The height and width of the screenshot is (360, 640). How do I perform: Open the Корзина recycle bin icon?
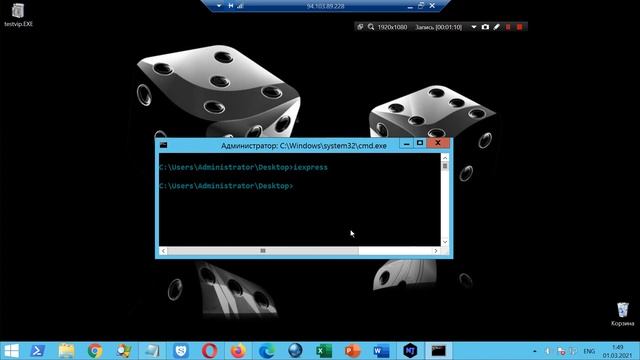pos(622,314)
